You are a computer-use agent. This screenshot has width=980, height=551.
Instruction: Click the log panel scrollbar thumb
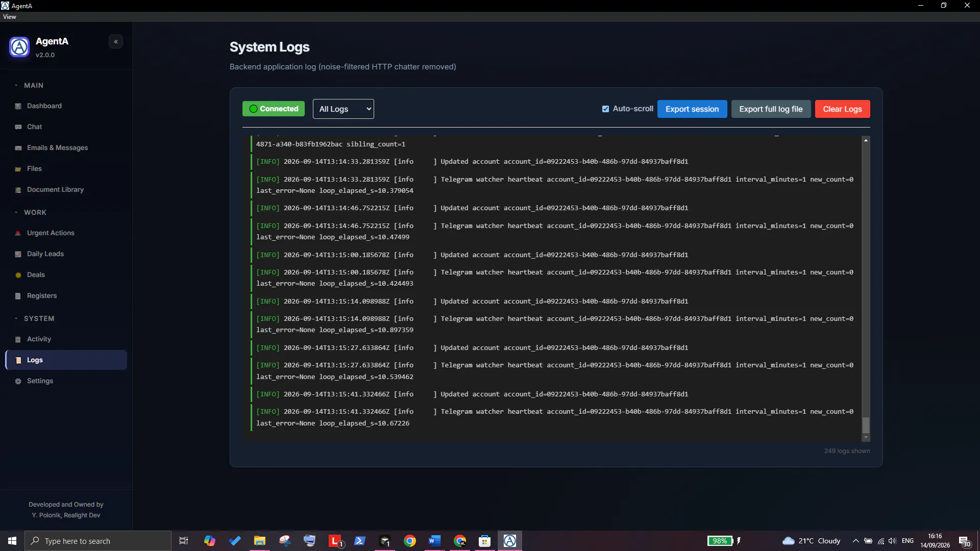click(x=866, y=425)
